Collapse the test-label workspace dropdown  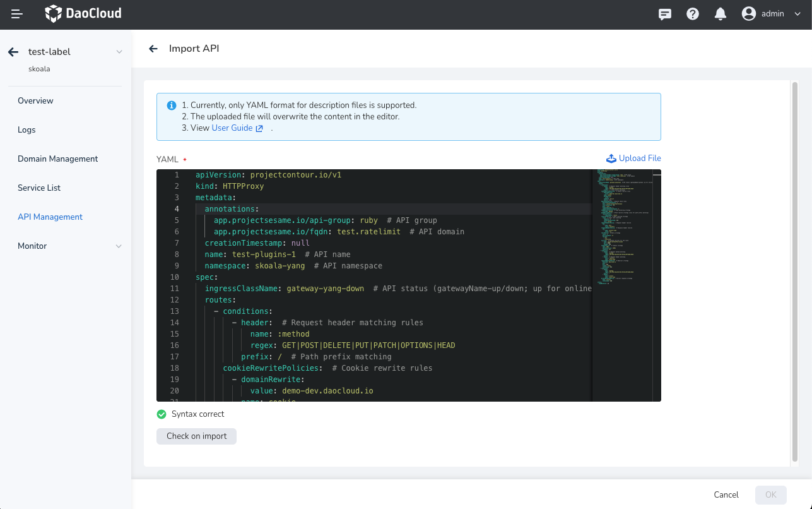pyautogui.click(x=119, y=52)
